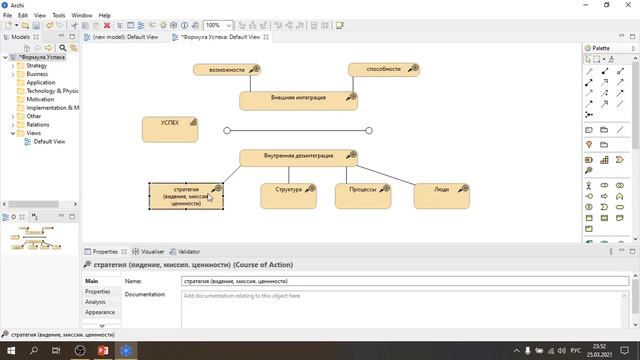Select the УСПЕХ node on canvas
The width and height of the screenshot is (640, 360).
pyautogui.click(x=170, y=129)
